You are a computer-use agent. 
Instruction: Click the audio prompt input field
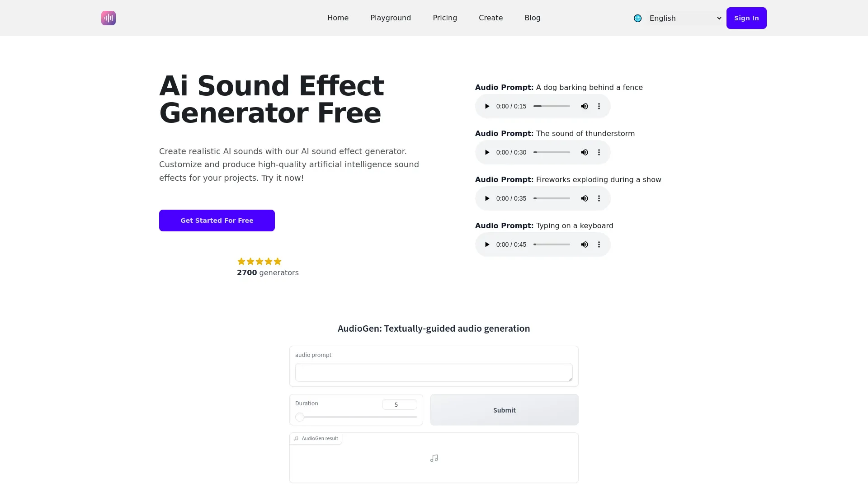coord(434,372)
